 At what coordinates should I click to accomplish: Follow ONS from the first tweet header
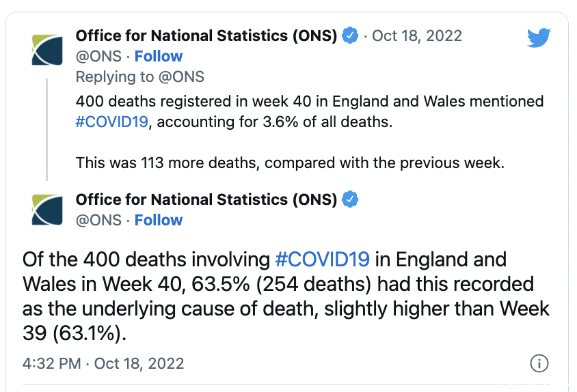coord(159,56)
